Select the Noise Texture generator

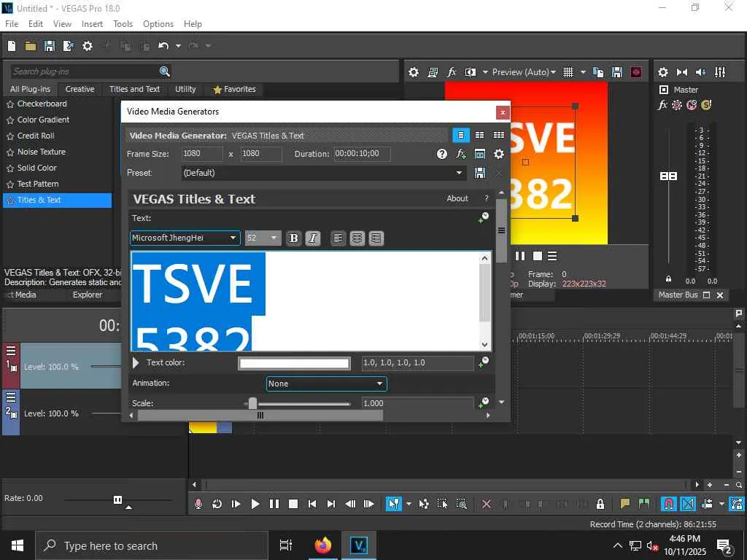(x=42, y=152)
